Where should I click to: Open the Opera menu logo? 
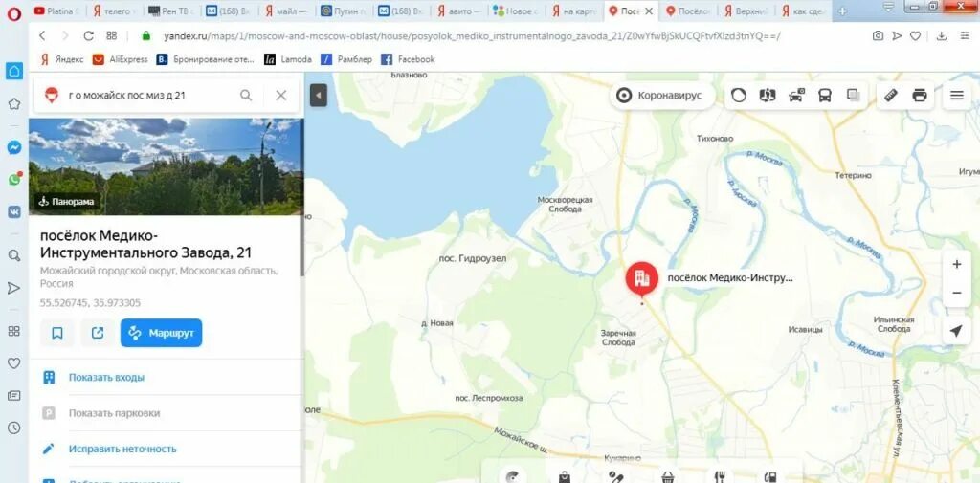pyautogui.click(x=13, y=13)
